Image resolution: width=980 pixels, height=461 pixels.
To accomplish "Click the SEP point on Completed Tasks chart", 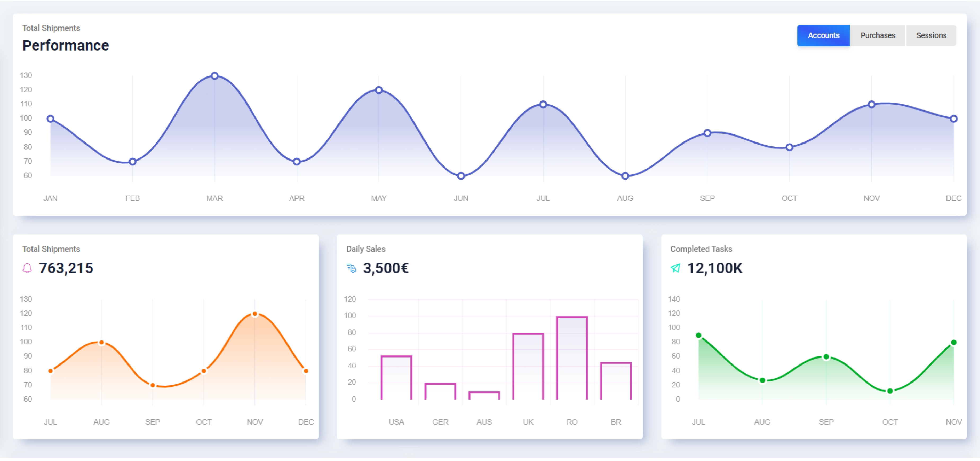I will (x=826, y=357).
